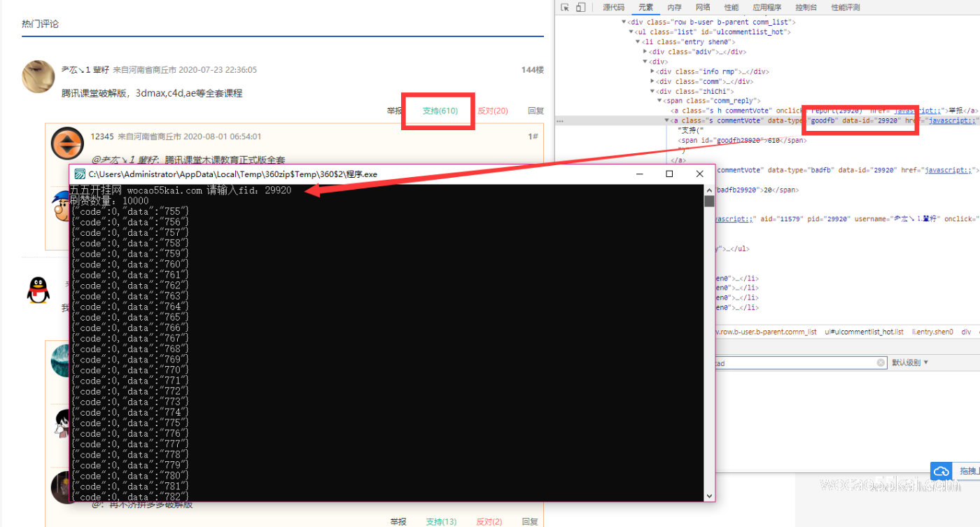Click the 热门评论 section heading
The image size is (980, 527).
pyautogui.click(x=41, y=24)
